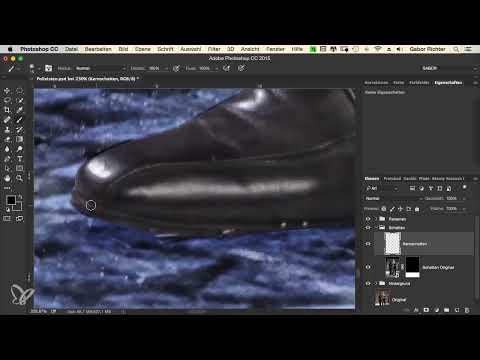This screenshot has height=360, width=480.
Task: Select the Zoom tool
Action: (x=20, y=178)
